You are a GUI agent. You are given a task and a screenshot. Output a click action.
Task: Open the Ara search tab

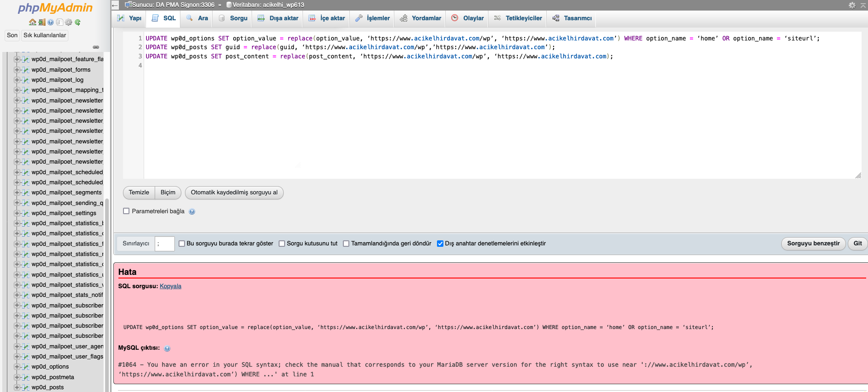pos(197,18)
